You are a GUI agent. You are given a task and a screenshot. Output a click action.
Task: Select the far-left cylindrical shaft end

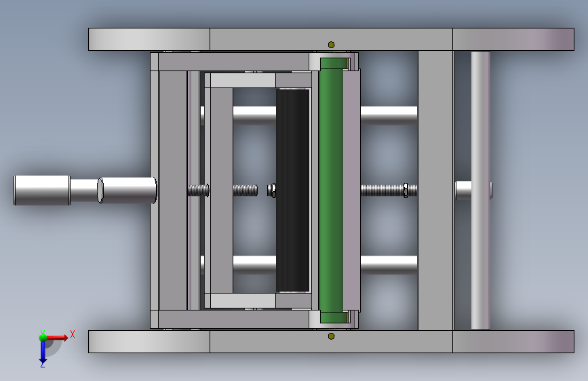41,190
